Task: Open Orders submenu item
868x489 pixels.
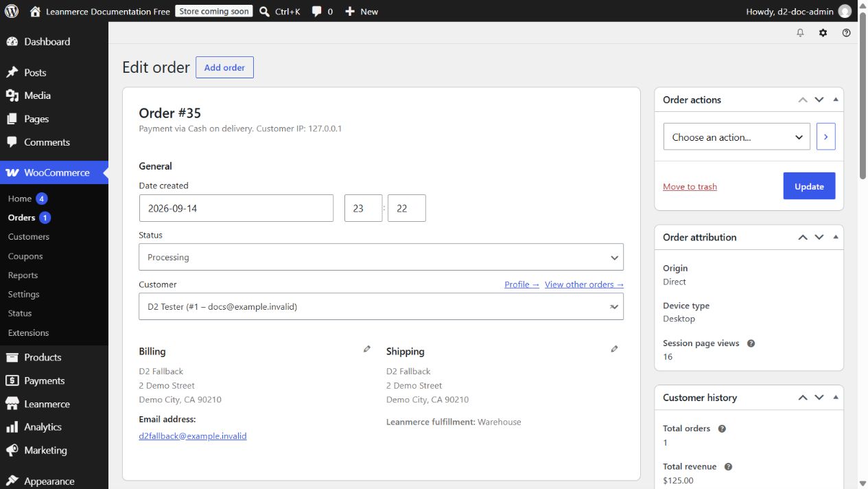Action: click(21, 217)
